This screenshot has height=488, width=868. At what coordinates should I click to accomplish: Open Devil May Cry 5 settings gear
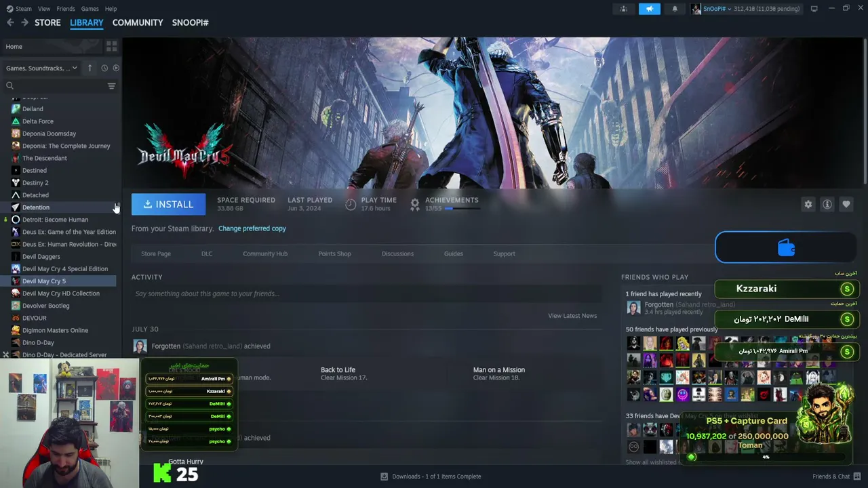click(808, 204)
